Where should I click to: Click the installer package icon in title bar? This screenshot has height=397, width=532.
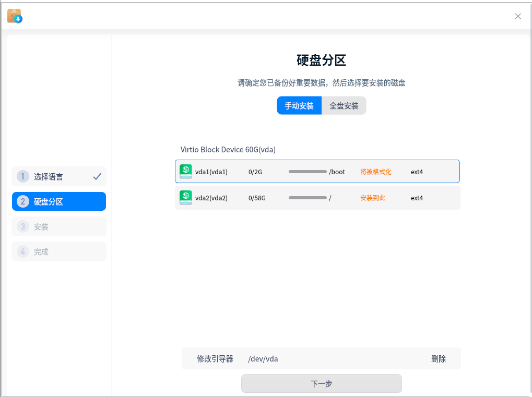tap(15, 16)
